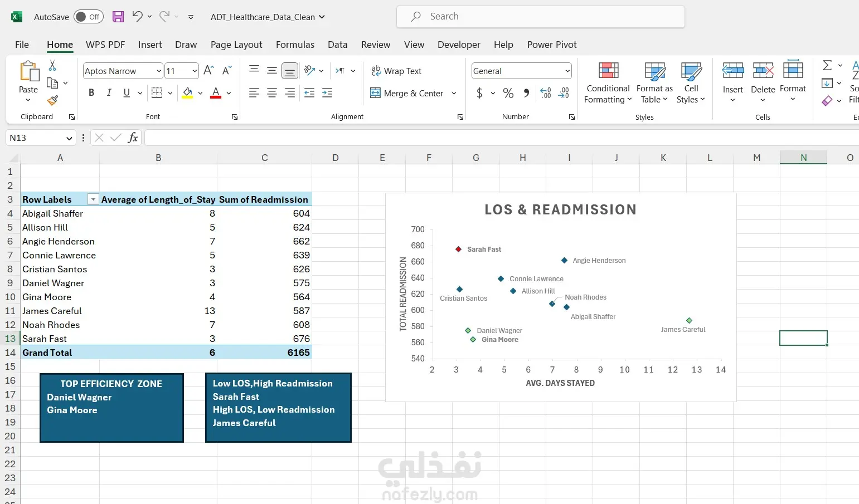Click Center horizontal alignment icon
This screenshot has width=859, height=504.
tap(272, 93)
